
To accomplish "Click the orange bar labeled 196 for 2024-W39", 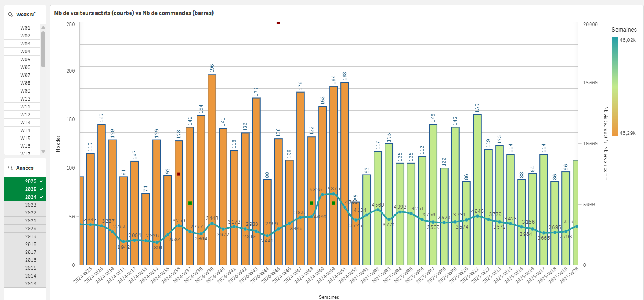I will (212, 170).
